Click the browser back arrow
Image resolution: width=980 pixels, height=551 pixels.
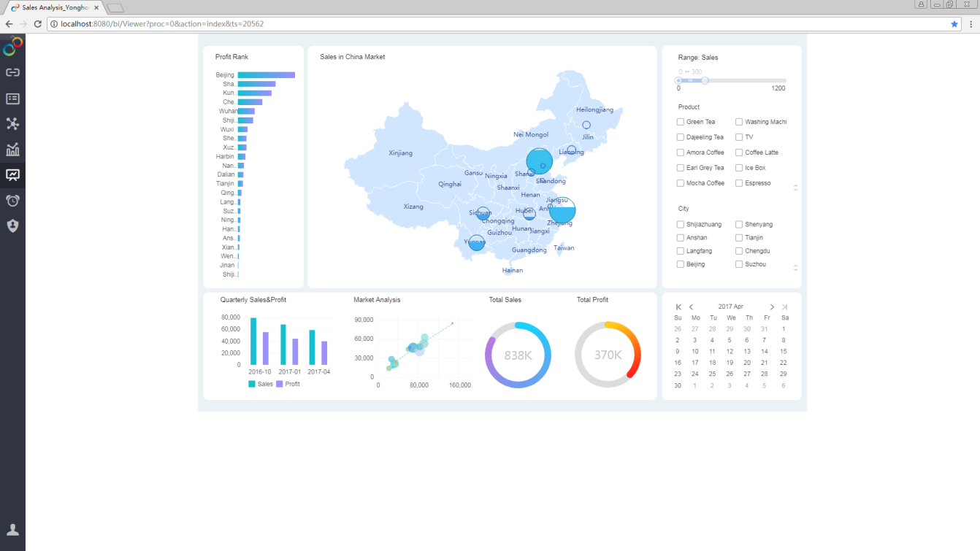9,24
